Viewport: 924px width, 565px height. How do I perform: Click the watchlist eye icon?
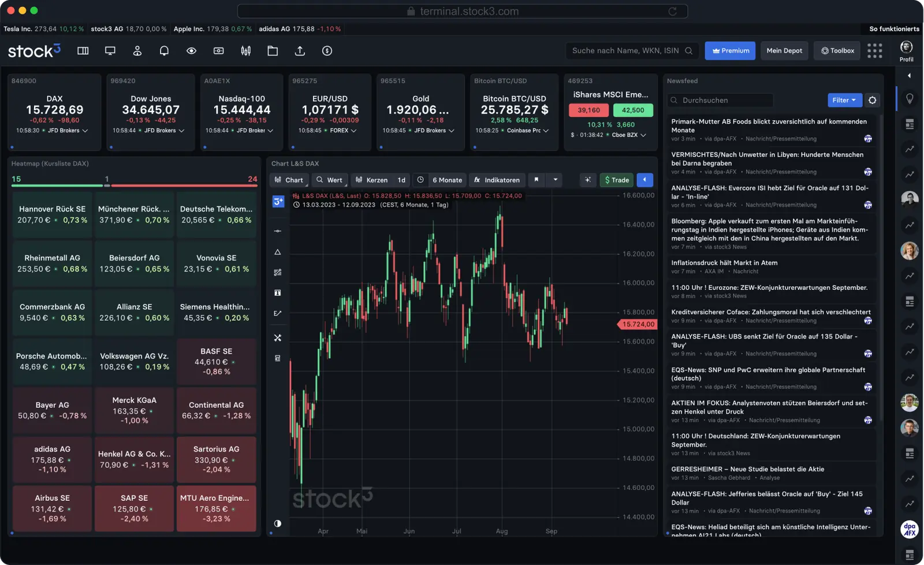(191, 51)
